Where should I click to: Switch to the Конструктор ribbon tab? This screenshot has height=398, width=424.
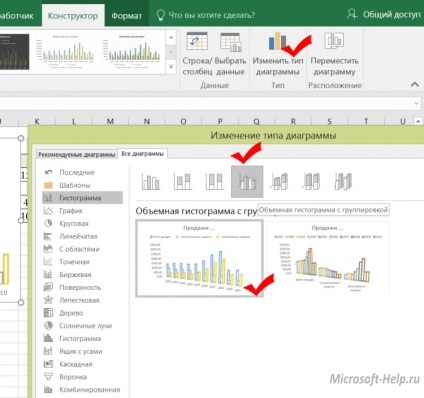[73, 16]
